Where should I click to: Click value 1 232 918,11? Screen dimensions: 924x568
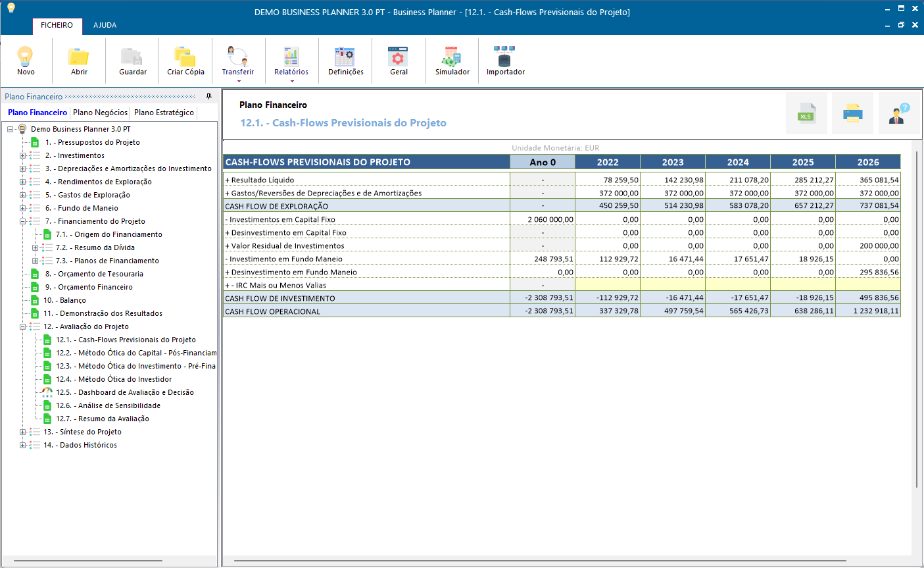point(876,311)
